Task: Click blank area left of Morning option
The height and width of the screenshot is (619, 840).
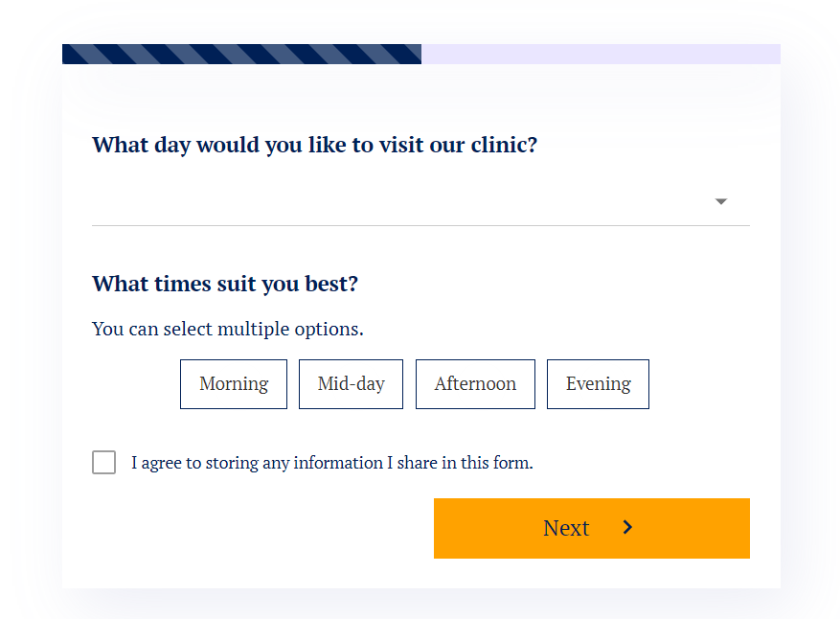Action: [x=134, y=384]
